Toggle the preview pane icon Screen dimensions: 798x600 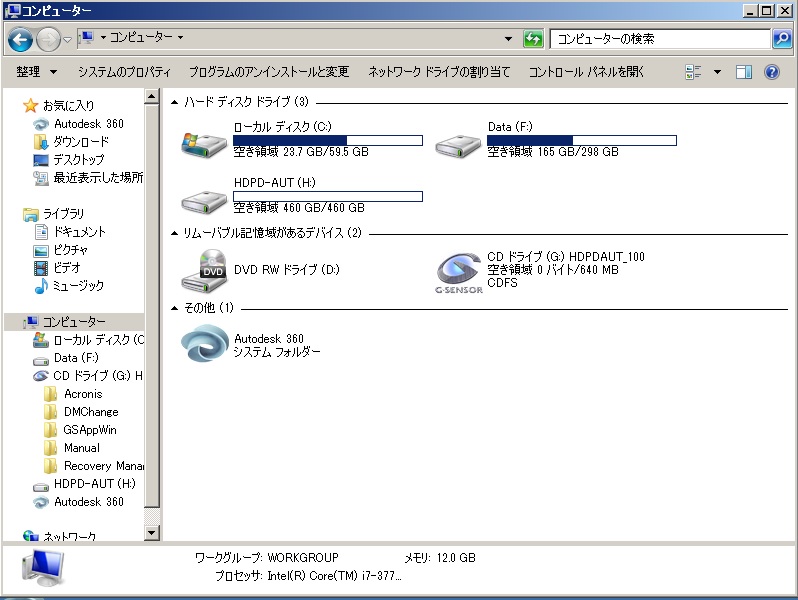[744, 72]
